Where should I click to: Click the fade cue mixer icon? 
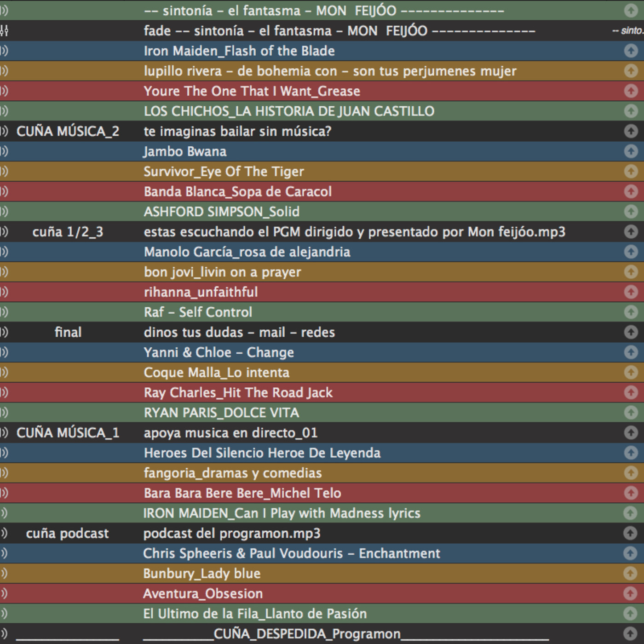coord(4,31)
